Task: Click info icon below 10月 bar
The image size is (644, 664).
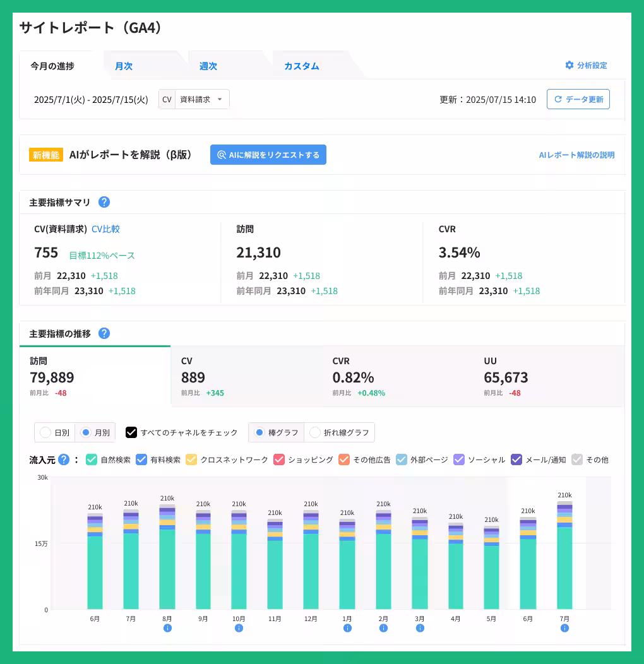Action: pos(239,628)
